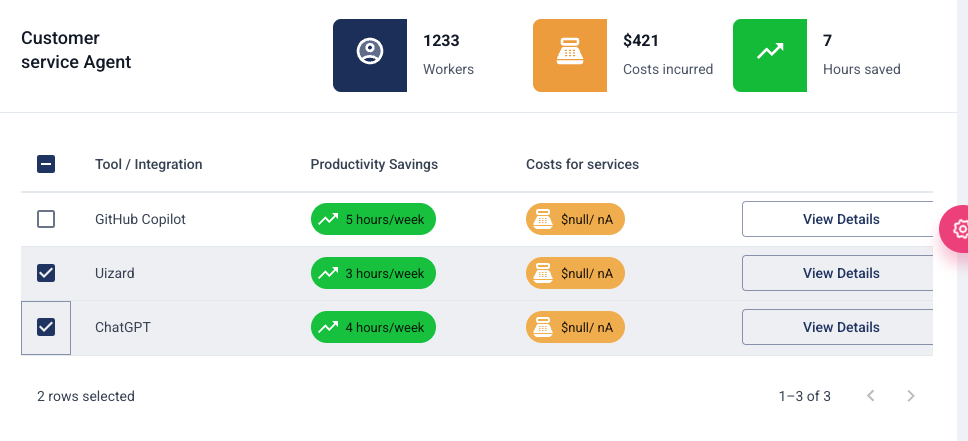
Task: Uncheck the ChatGPT row checkbox
Action: (46, 327)
